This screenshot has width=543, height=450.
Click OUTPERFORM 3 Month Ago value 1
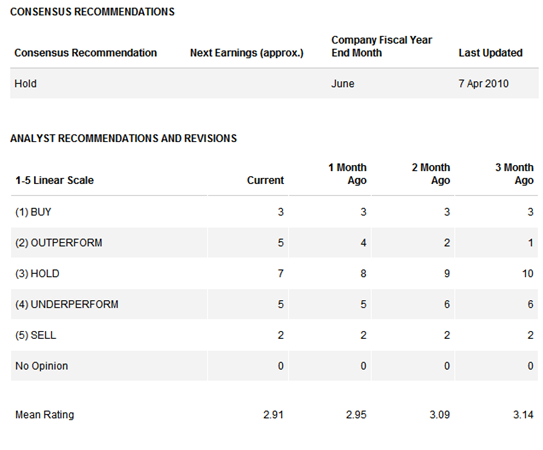531,243
